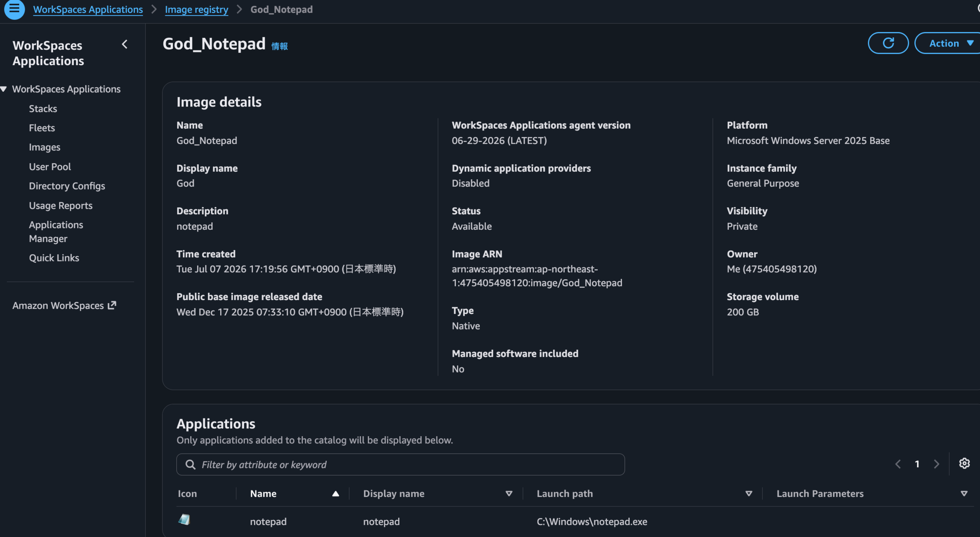The height and width of the screenshot is (537, 980).
Task: Click the Name column header
Action: [x=263, y=494]
